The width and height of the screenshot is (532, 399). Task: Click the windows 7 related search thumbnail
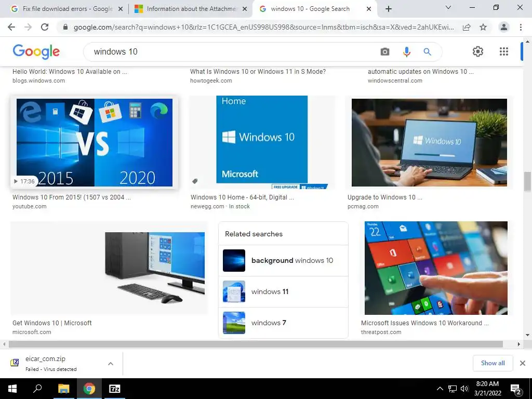234,323
